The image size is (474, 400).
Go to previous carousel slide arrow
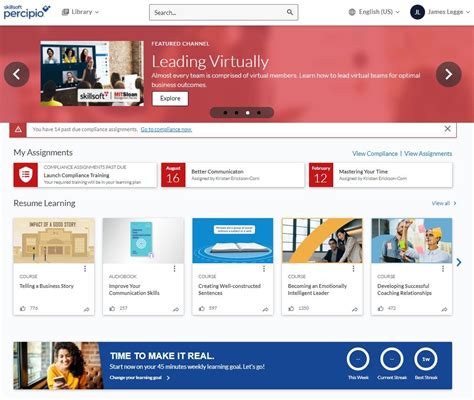tap(17, 74)
